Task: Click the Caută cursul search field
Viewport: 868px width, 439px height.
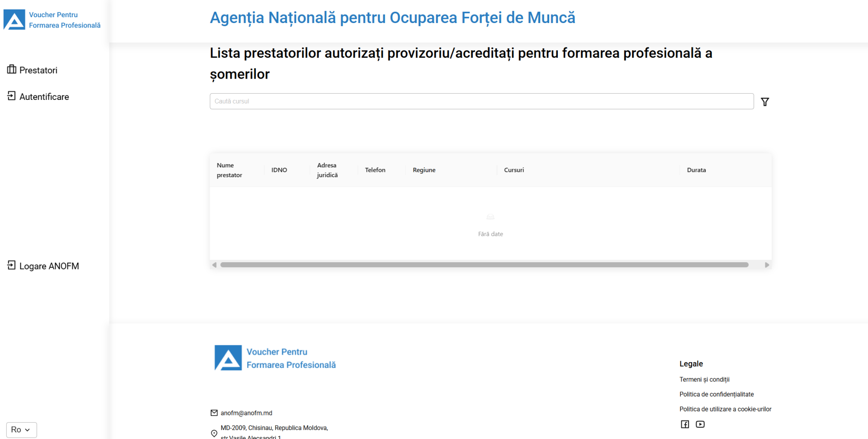Action: (x=481, y=101)
